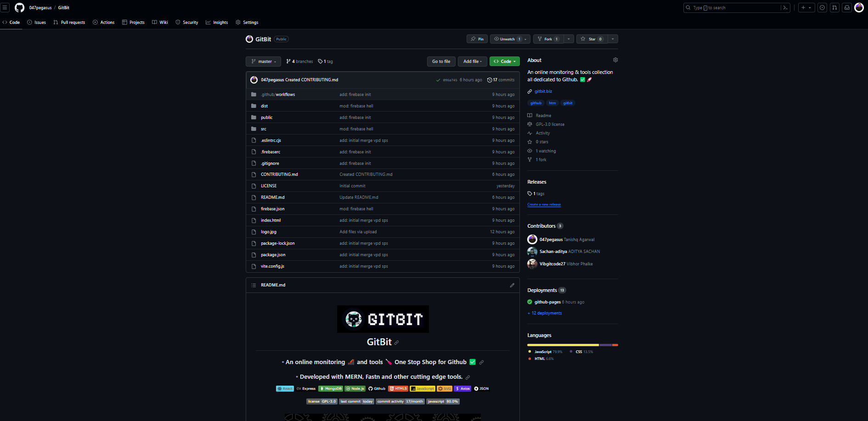Open the Wiki tab
Viewport: 868px width, 421px height.
point(160,22)
